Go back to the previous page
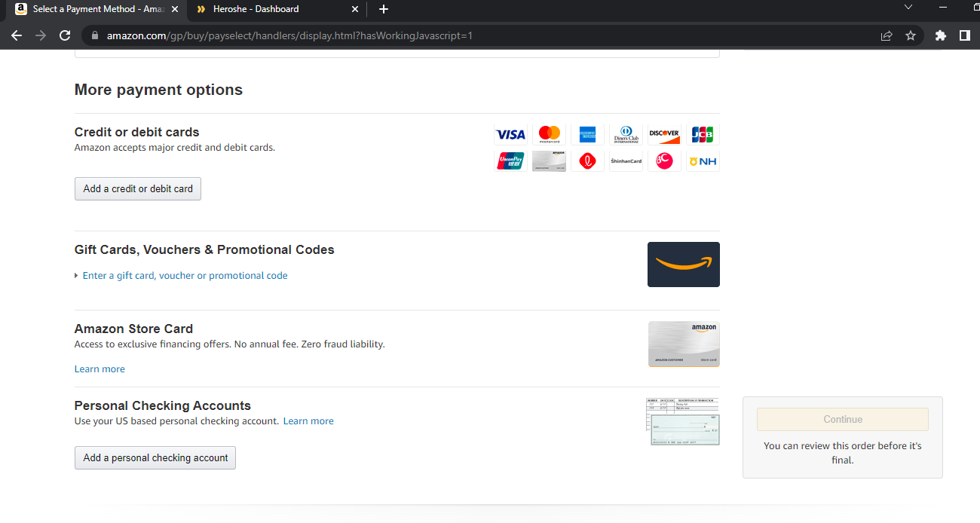 click(17, 35)
